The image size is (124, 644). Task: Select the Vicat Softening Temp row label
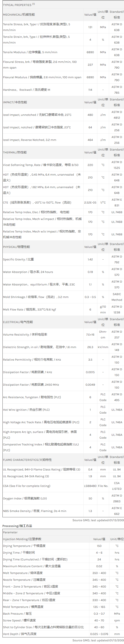pos(41,165)
